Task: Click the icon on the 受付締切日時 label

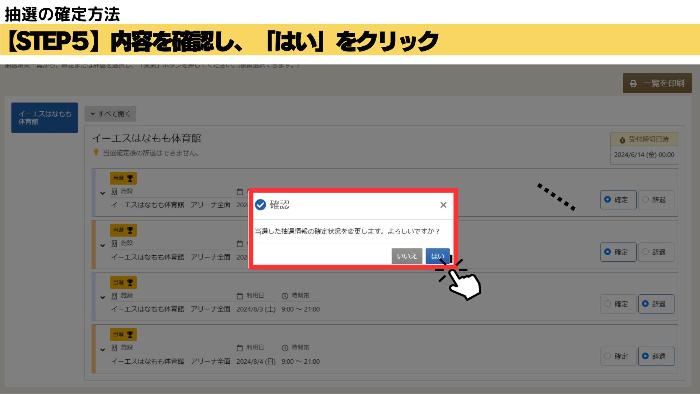Action: pyautogui.click(x=622, y=140)
